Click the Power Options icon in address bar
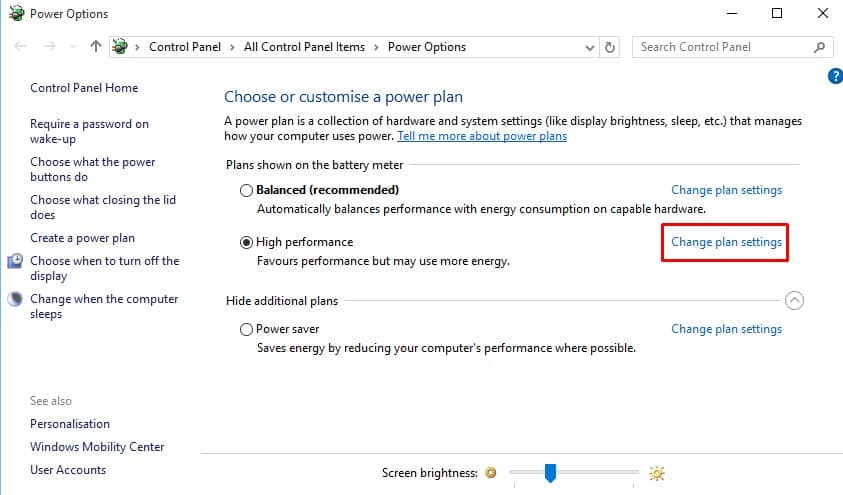The width and height of the screenshot is (843, 495). (x=120, y=47)
